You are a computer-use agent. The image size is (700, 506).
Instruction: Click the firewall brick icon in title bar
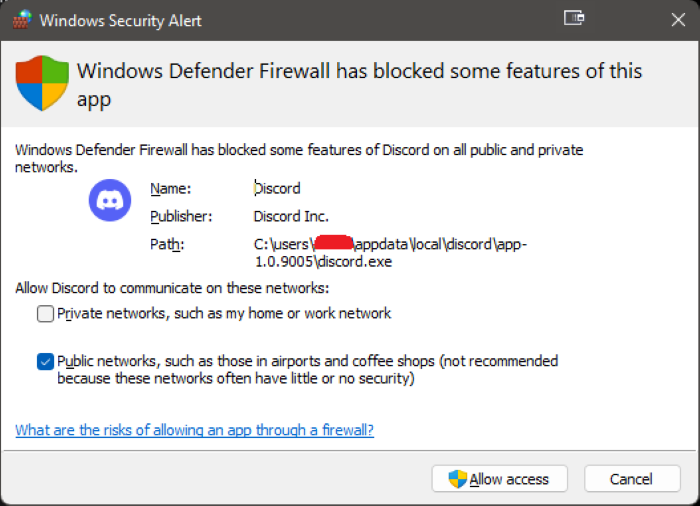pos(22,20)
